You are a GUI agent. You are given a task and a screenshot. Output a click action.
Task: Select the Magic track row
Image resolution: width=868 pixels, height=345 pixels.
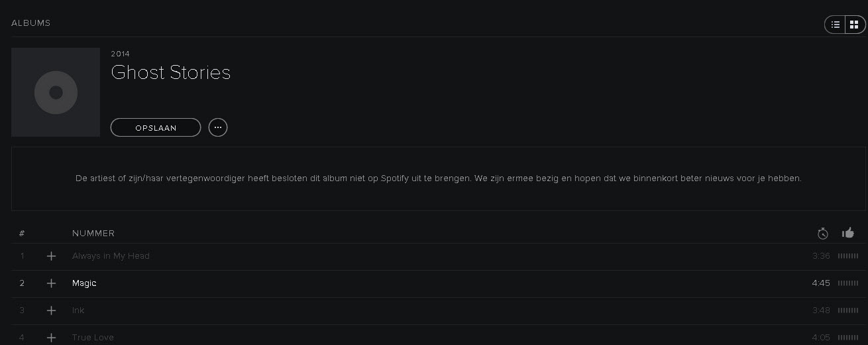[398, 283]
